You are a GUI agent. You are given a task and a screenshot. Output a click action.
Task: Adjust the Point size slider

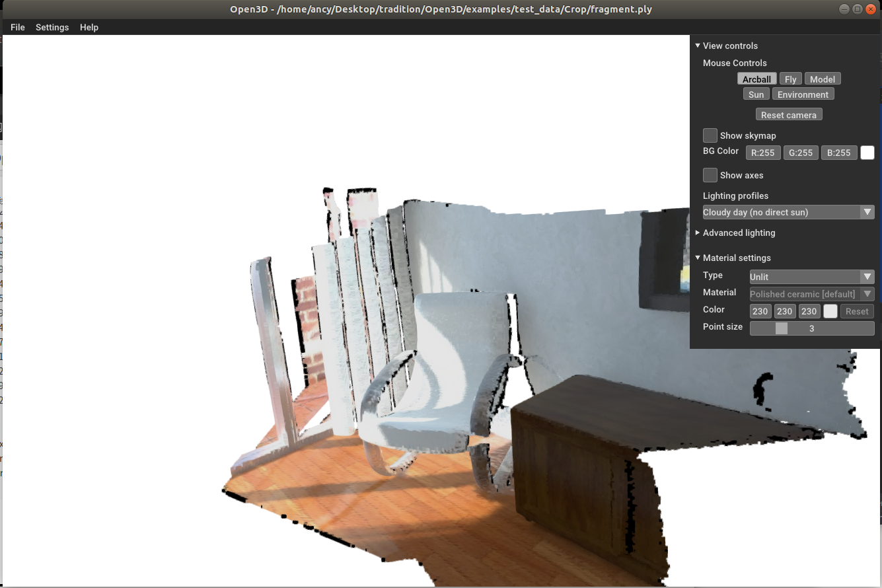click(781, 328)
